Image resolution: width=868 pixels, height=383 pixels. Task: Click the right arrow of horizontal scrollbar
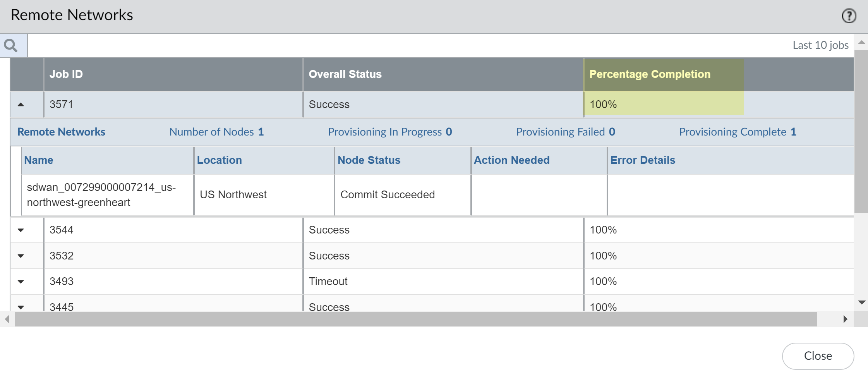click(846, 319)
